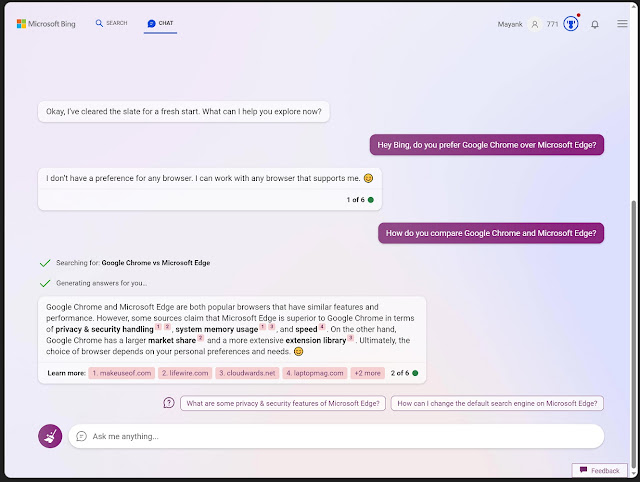Click the green checkmark beside Searching for

[x=45, y=263]
